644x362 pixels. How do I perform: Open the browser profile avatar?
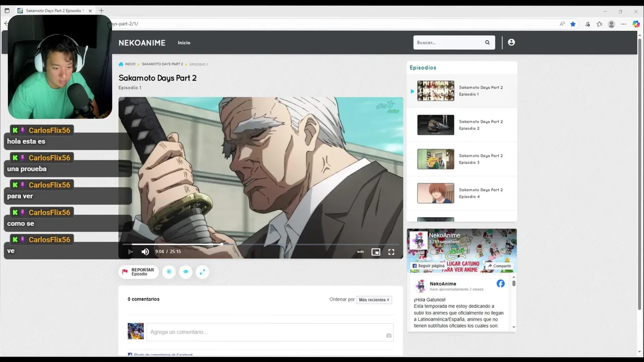(611, 24)
